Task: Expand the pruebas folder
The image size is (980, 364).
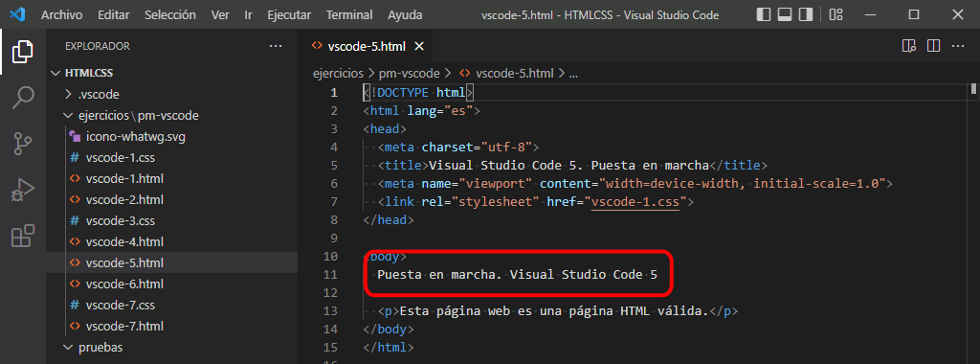Action: [x=172, y=347]
